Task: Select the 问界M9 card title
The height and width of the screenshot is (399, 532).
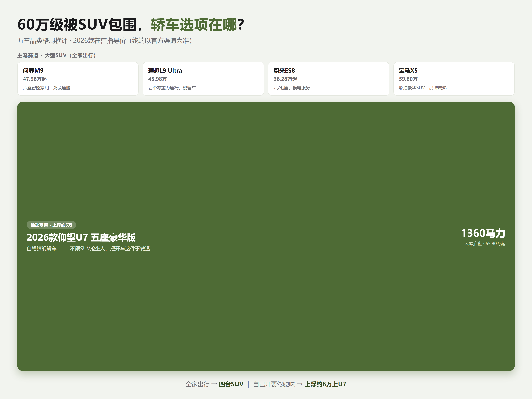Action: point(33,71)
